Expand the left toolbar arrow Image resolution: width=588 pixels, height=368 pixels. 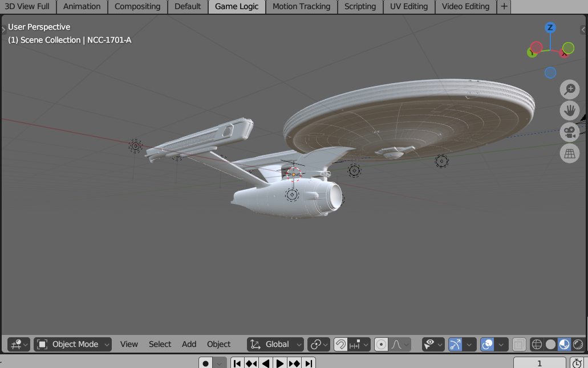[3, 29]
